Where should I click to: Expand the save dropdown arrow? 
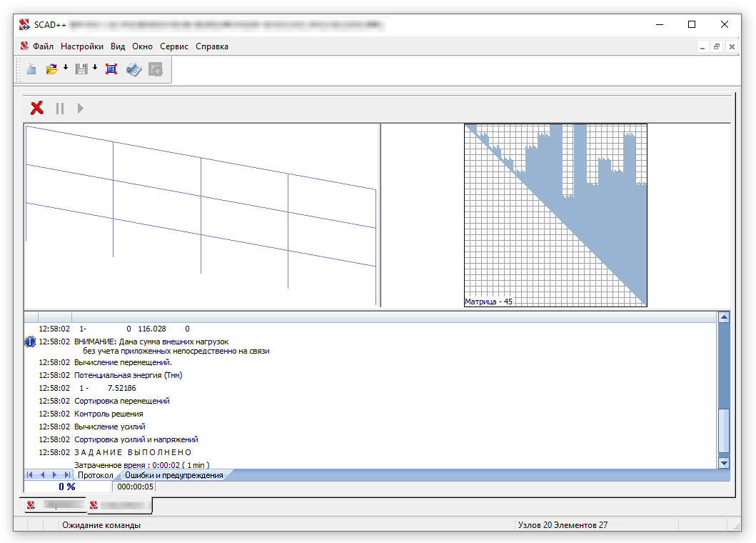[95, 68]
